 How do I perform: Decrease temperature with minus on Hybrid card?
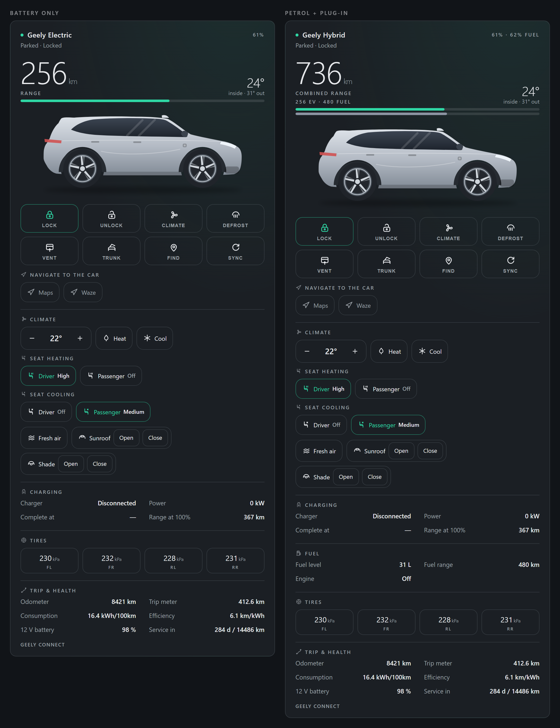click(x=307, y=351)
